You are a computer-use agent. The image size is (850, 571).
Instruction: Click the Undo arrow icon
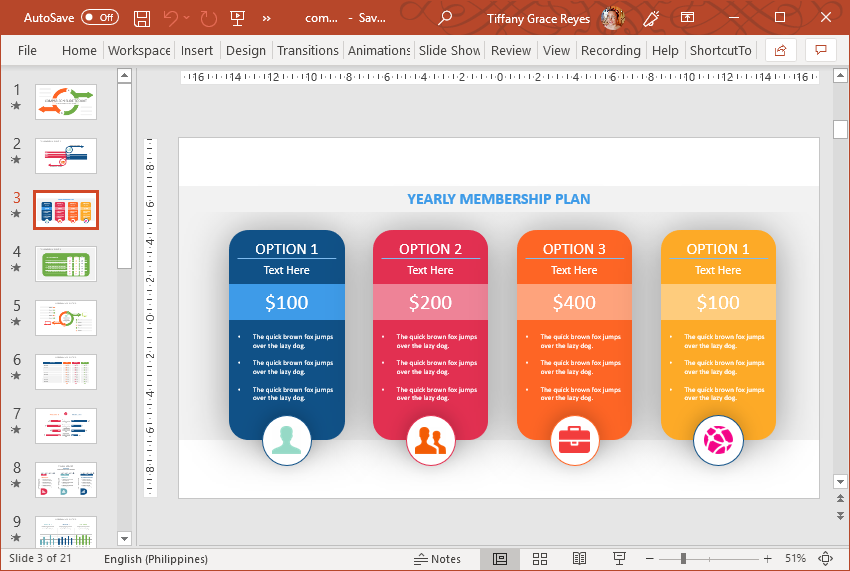coord(170,18)
